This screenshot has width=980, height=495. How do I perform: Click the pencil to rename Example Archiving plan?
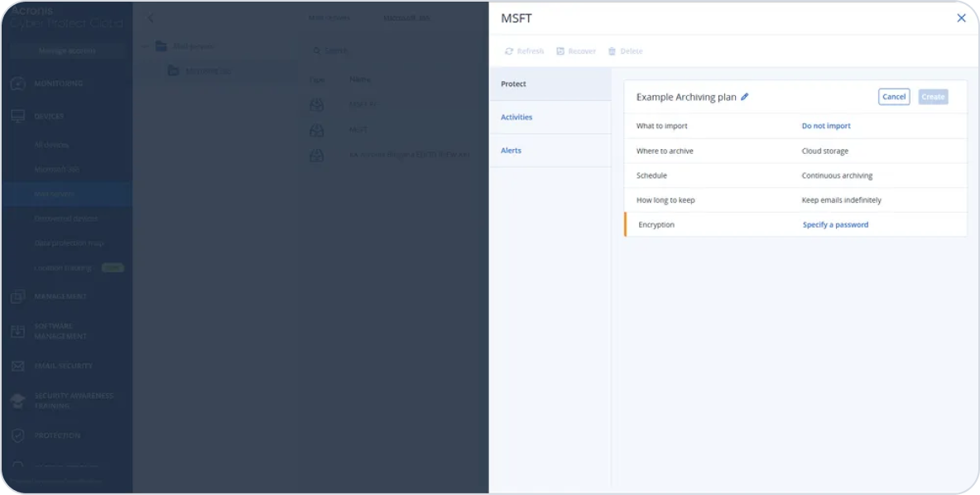745,97
